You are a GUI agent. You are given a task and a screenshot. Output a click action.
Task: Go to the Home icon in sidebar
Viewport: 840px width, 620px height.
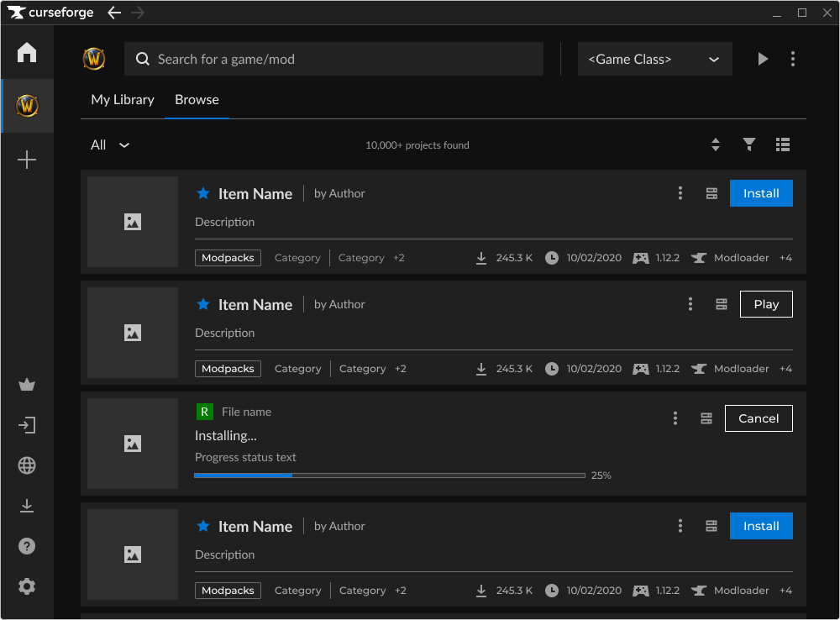tap(27, 53)
